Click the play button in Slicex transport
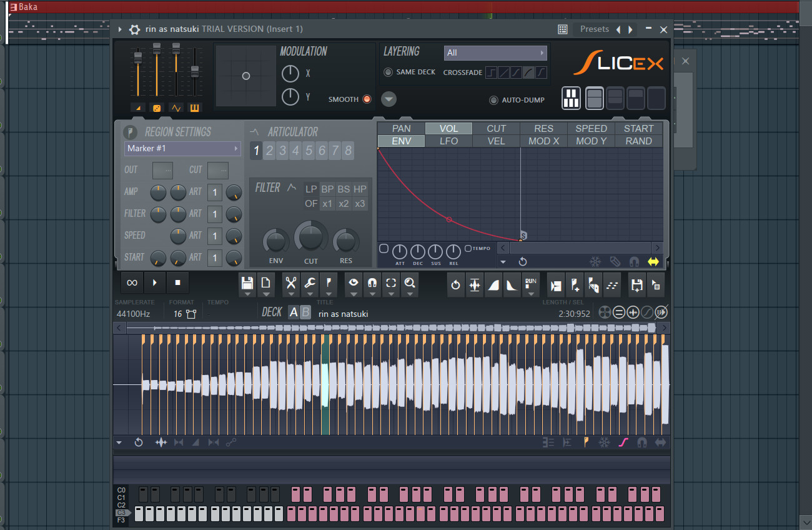The height and width of the screenshot is (530, 812). (x=155, y=282)
